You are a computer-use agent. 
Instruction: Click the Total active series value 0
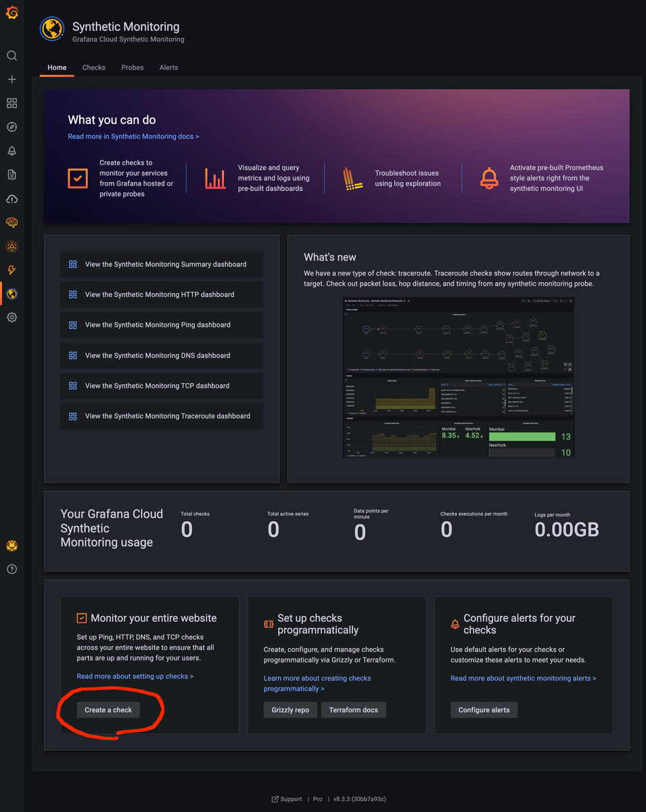click(273, 529)
